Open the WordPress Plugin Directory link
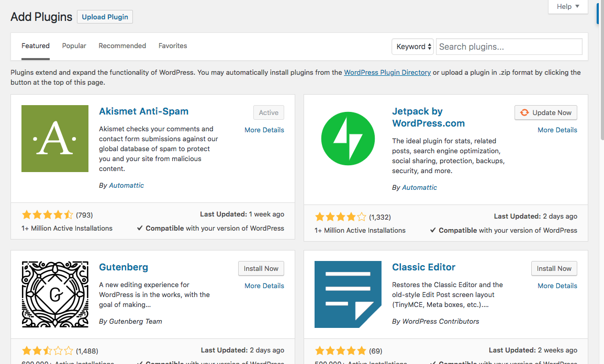Screen dimensions: 604x364 tap(387, 72)
